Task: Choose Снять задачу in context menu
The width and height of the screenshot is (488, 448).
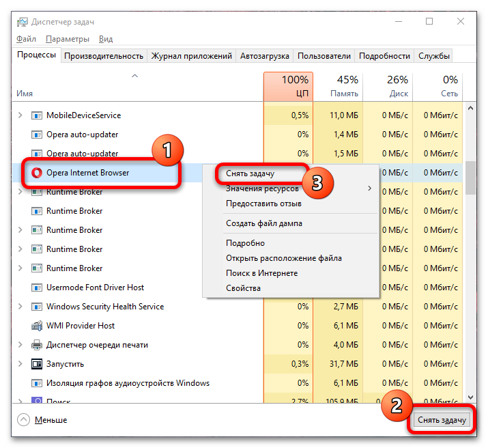Action: 250,173
